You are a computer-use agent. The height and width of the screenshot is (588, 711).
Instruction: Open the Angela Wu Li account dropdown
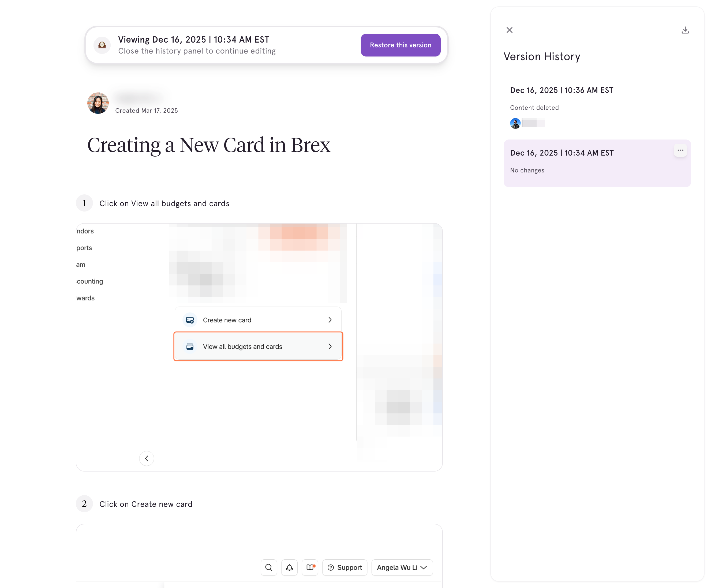402,567
